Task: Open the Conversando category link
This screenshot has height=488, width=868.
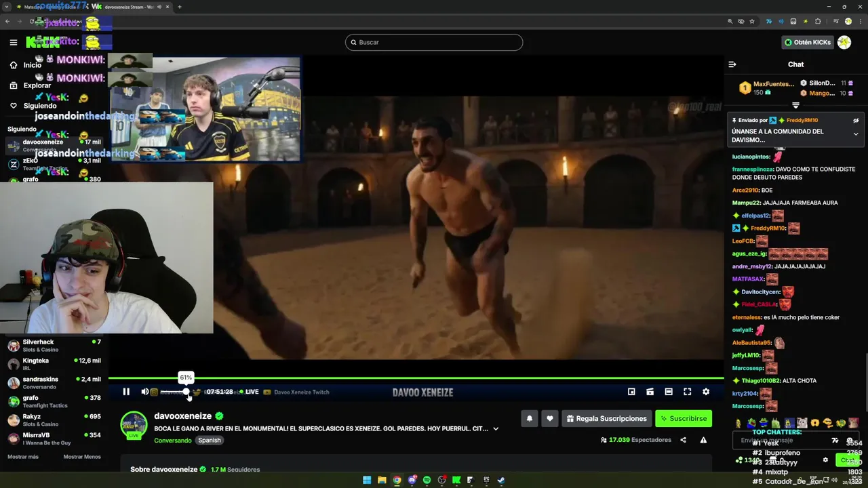Action: coord(173,440)
